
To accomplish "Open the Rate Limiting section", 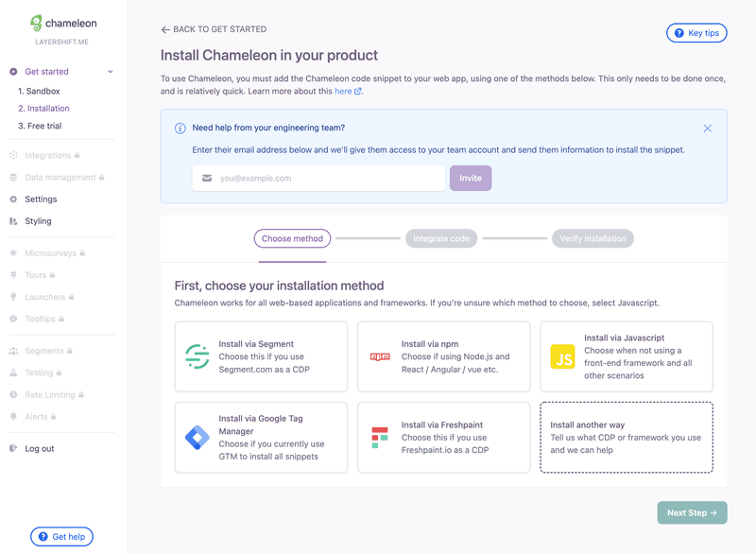I will [x=13, y=394].
